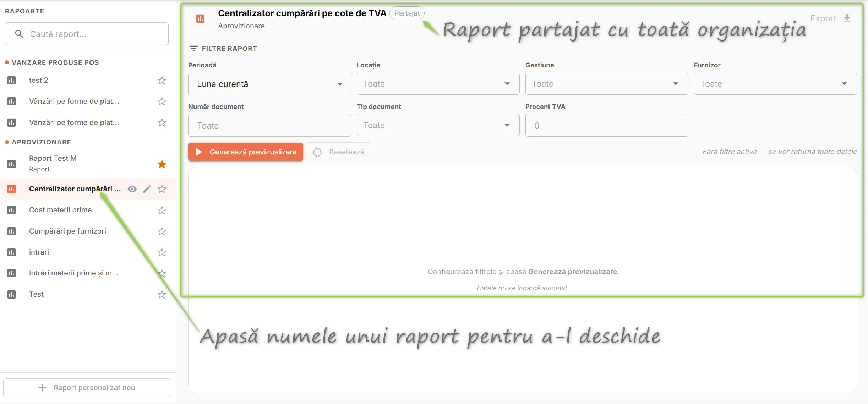The image size is (868, 404).
Task: Click the Partajat badge
Action: pos(407,13)
